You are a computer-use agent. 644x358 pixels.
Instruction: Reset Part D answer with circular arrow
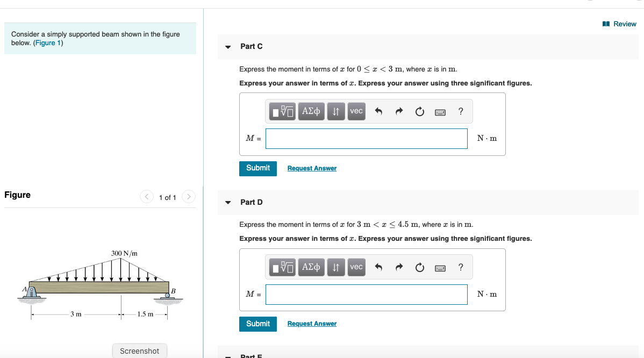(419, 267)
